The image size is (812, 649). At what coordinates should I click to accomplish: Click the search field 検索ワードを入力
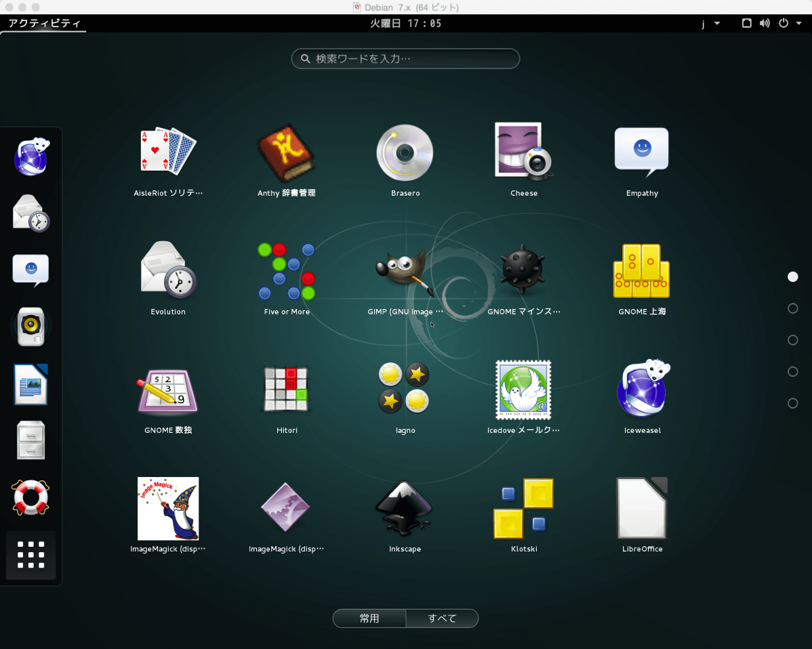tap(405, 58)
